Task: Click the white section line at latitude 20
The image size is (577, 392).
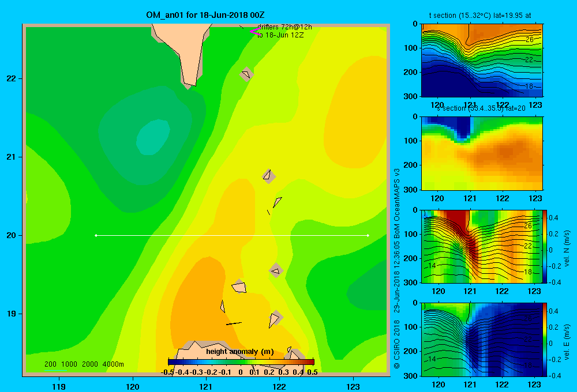Action: click(232, 235)
